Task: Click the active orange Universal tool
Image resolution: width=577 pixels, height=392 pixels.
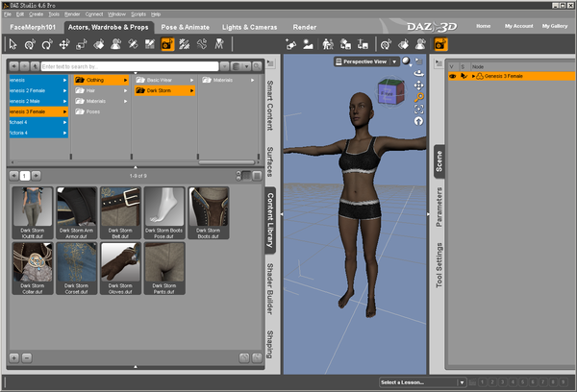Action: pyautogui.click(x=167, y=44)
